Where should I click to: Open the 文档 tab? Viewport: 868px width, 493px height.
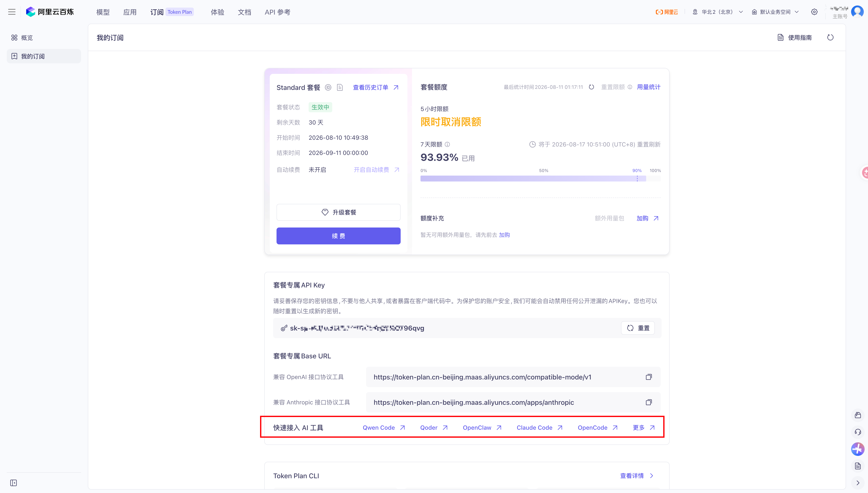(244, 12)
